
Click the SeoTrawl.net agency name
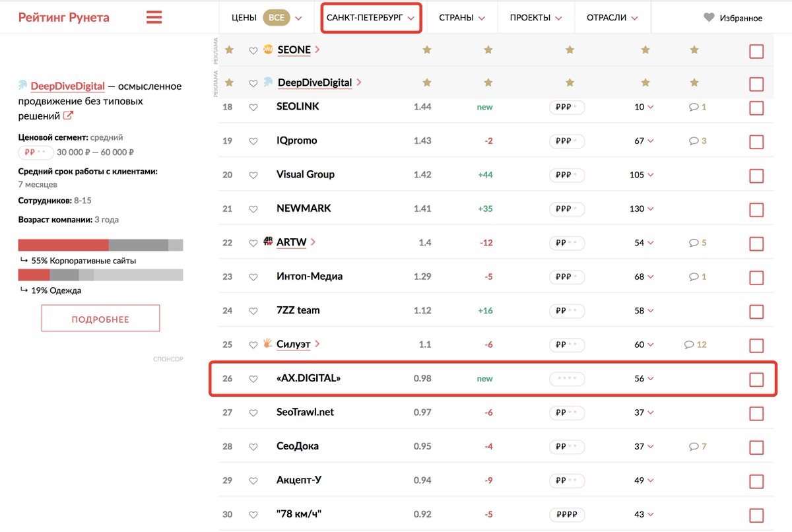point(305,412)
